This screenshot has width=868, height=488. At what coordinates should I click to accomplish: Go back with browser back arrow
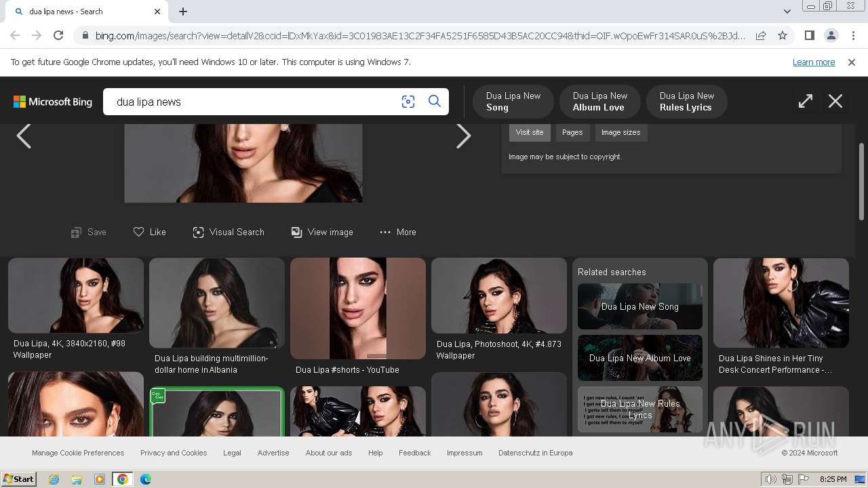pyautogui.click(x=15, y=35)
